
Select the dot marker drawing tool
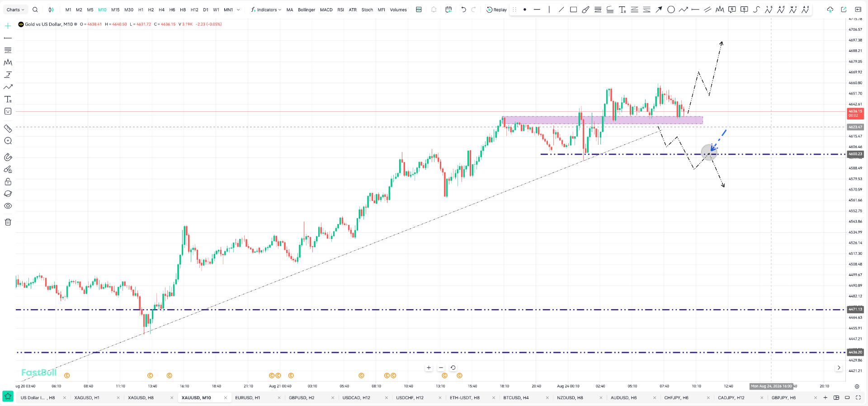click(x=525, y=10)
